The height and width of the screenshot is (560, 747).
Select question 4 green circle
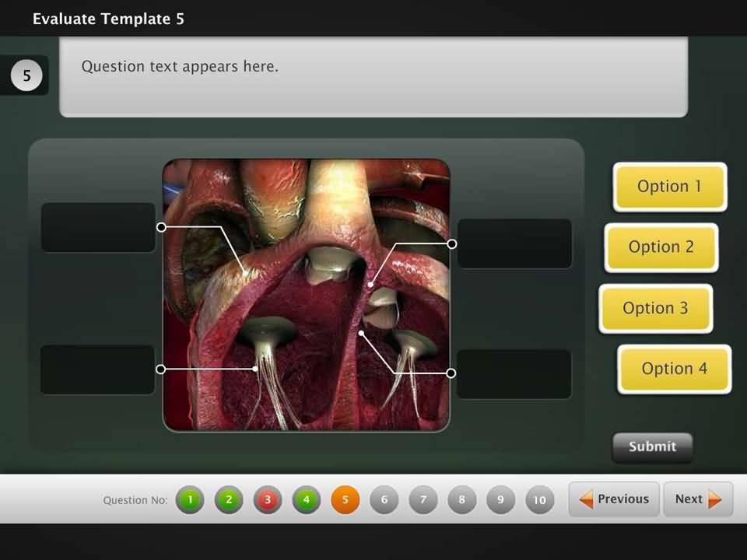307,499
